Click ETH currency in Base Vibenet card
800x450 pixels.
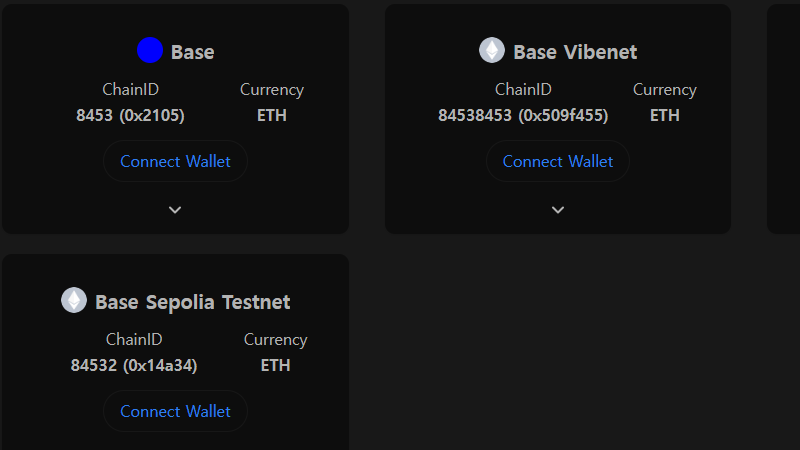664,115
